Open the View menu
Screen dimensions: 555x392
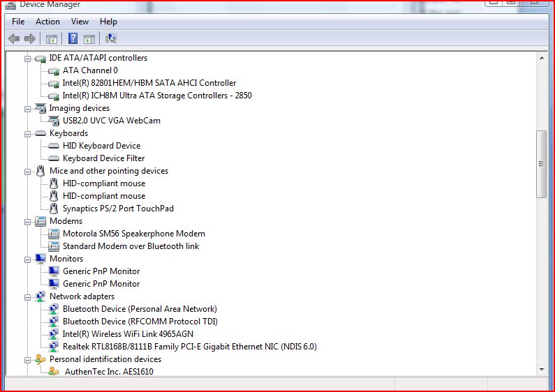point(80,22)
